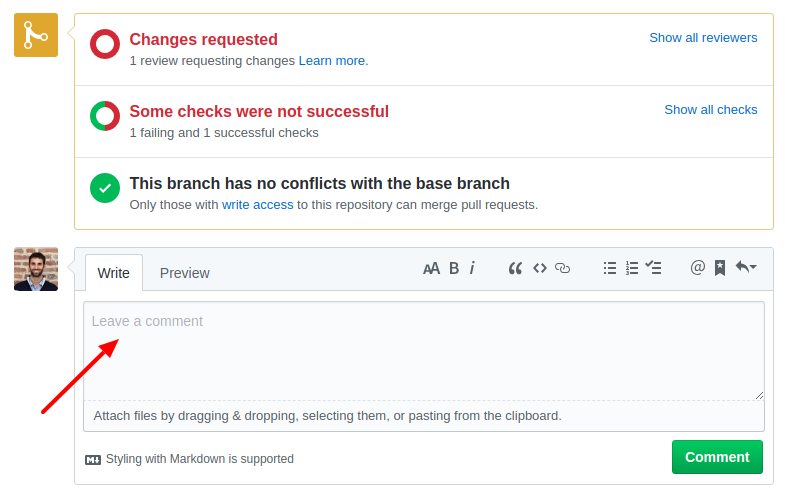Insert a bulleted list
Screen dimensions: 785x496
click(x=610, y=268)
